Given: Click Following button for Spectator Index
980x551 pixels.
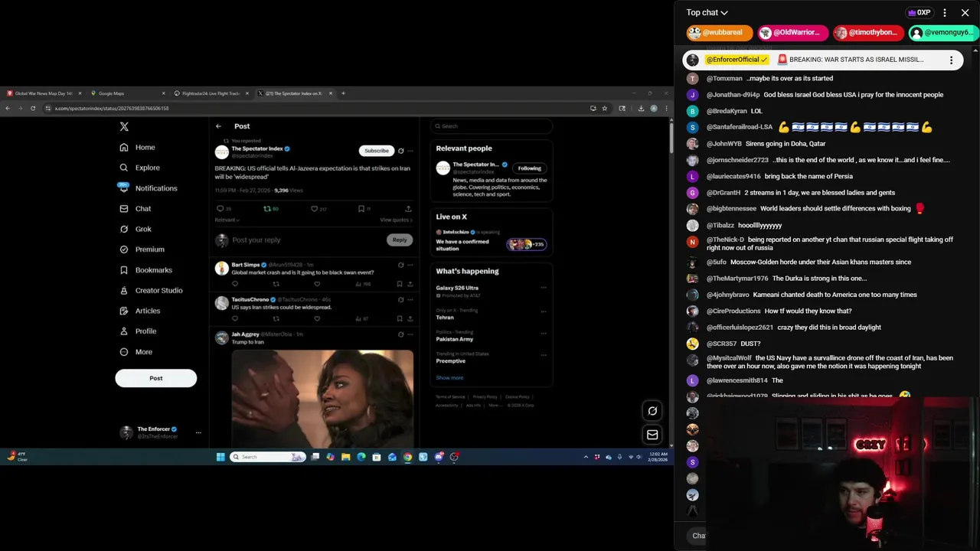Looking at the screenshot, I should [x=529, y=168].
